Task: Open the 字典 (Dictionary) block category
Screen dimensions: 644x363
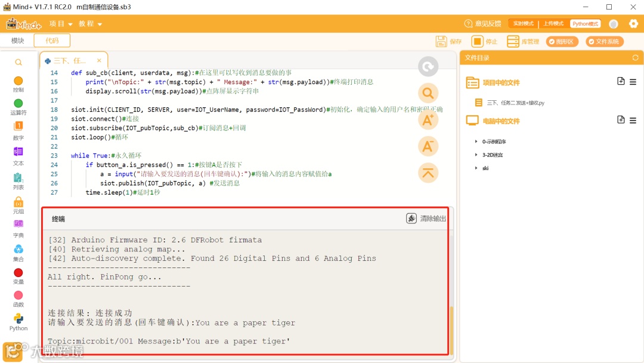Action: click(x=18, y=224)
